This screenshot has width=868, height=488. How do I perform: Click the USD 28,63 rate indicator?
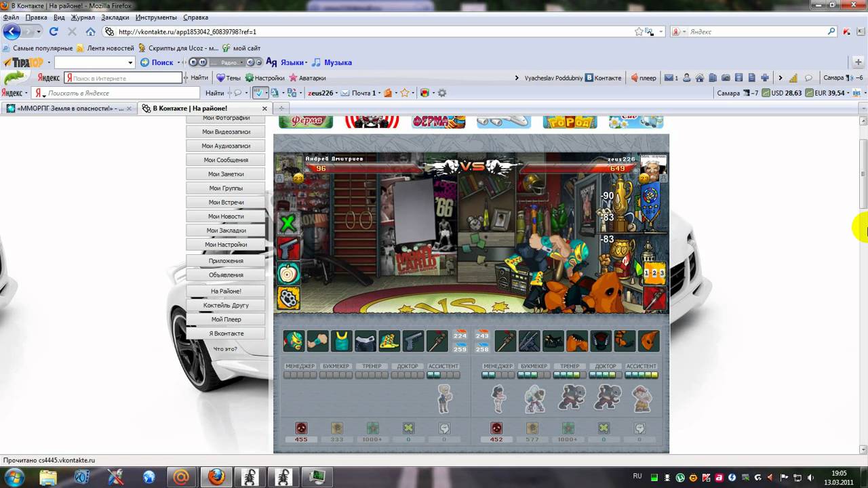tap(782, 93)
